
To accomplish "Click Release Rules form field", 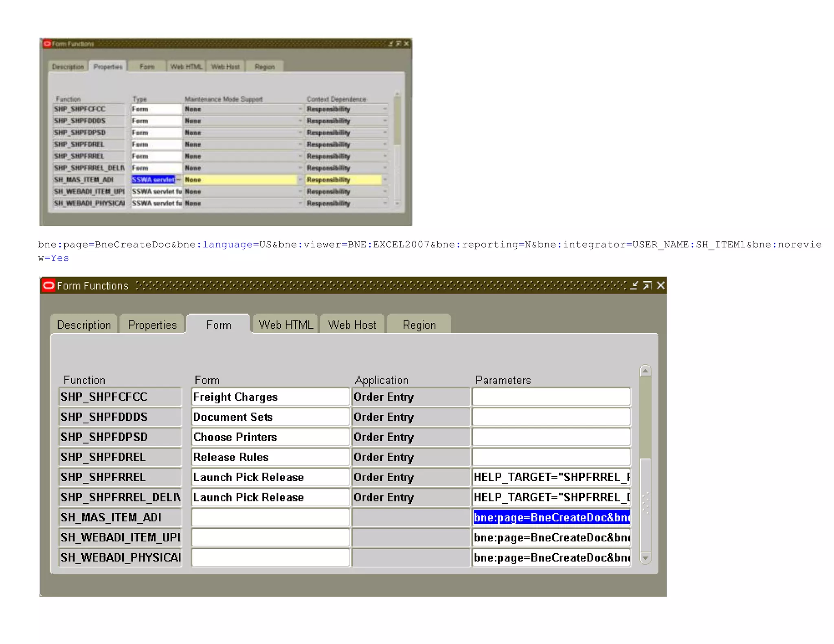I will tap(270, 457).
